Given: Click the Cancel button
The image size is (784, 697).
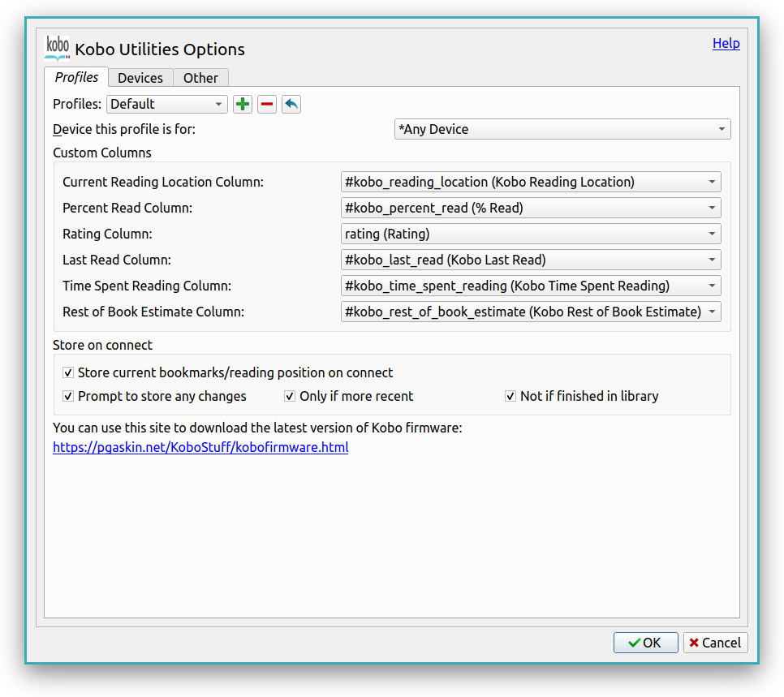Looking at the screenshot, I should (x=715, y=643).
